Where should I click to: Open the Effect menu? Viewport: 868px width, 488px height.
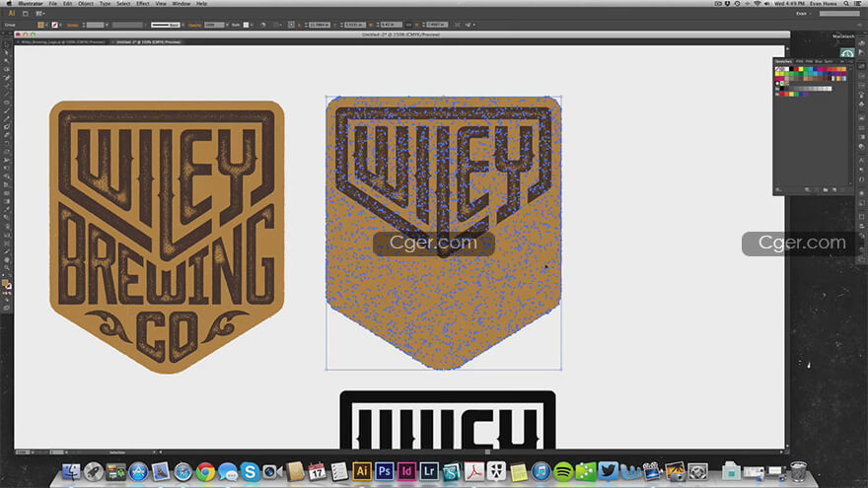(x=142, y=3)
